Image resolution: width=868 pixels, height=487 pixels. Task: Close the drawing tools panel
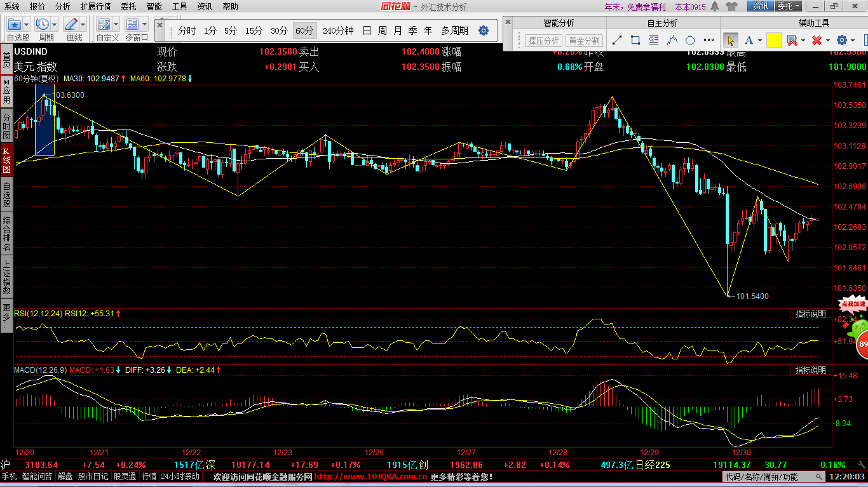(508, 22)
